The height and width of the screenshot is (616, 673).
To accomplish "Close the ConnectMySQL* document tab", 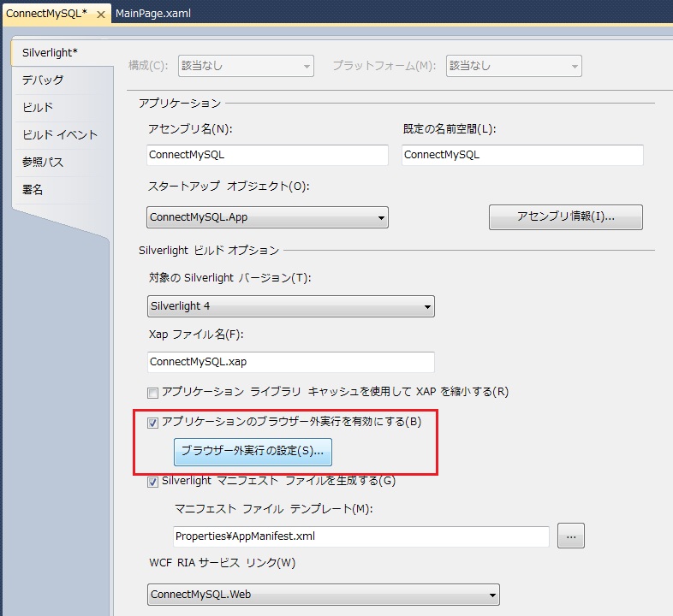I will pyautogui.click(x=101, y=15).
